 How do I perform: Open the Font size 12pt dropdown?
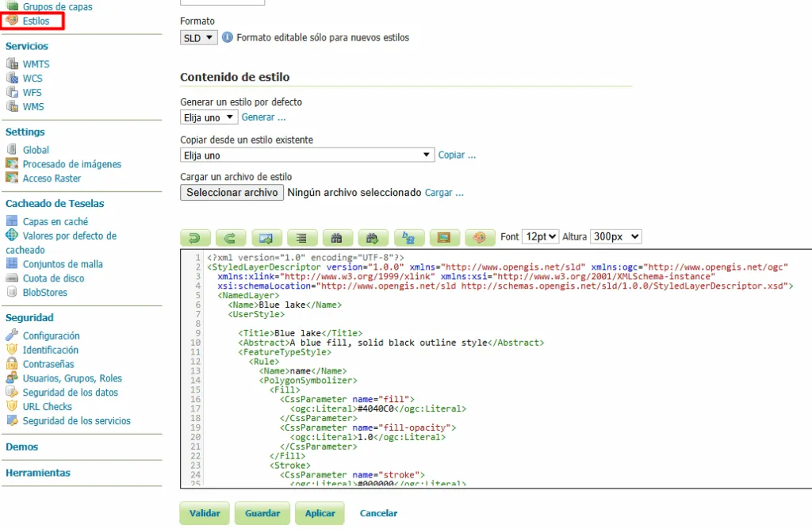540,237
